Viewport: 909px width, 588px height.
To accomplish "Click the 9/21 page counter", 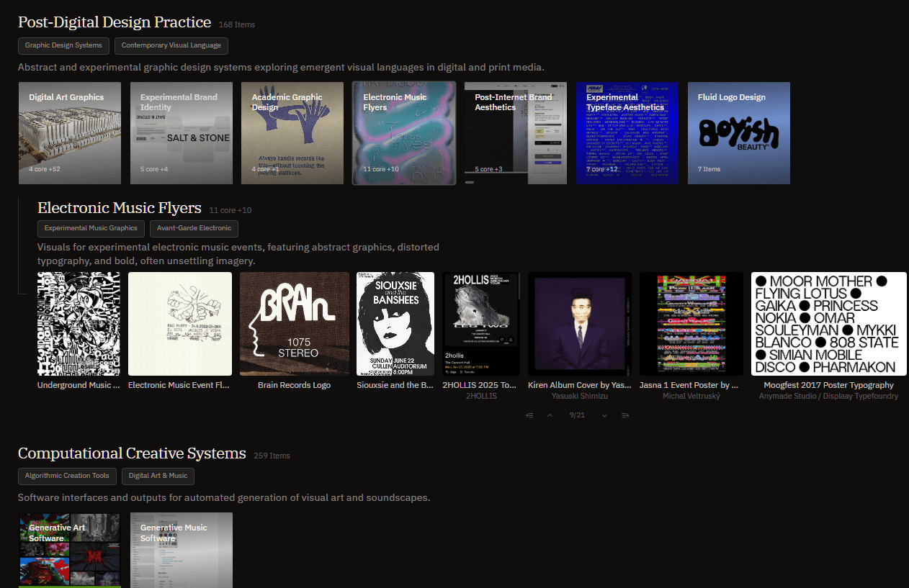I will [577, 415].
